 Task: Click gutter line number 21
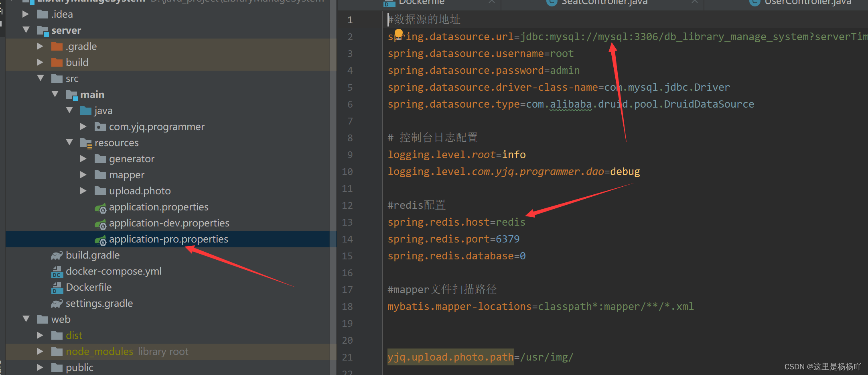[347, 357]
